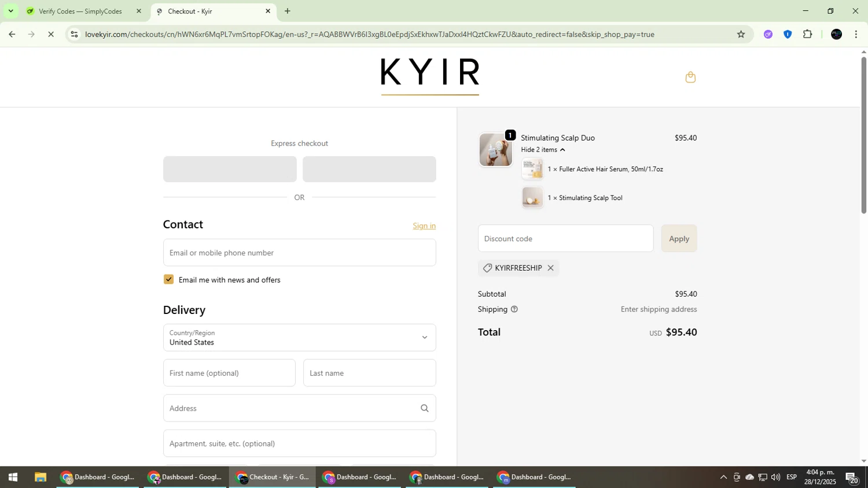
Task: Click the ESP language indicator
Action: click(x=792, y=477)
